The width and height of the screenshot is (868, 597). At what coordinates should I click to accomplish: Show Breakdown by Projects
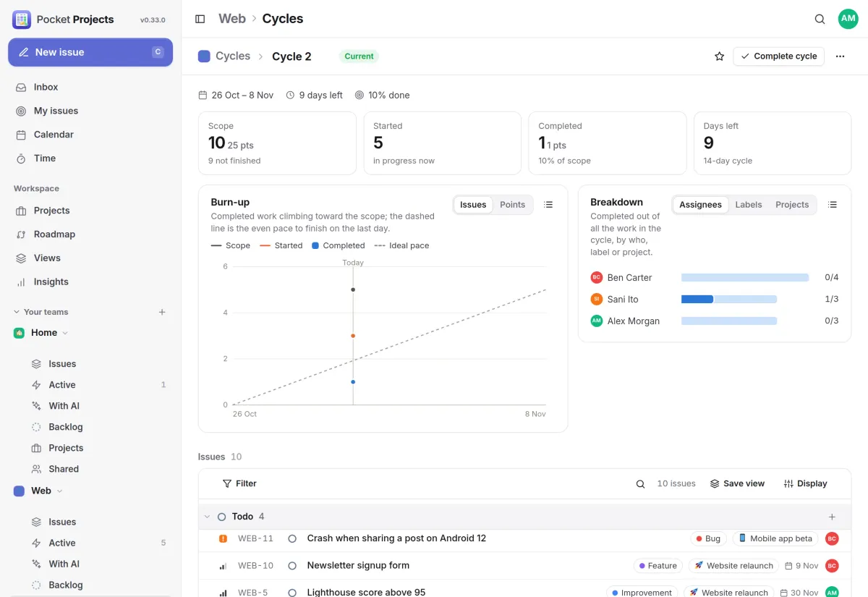point(792,205)
